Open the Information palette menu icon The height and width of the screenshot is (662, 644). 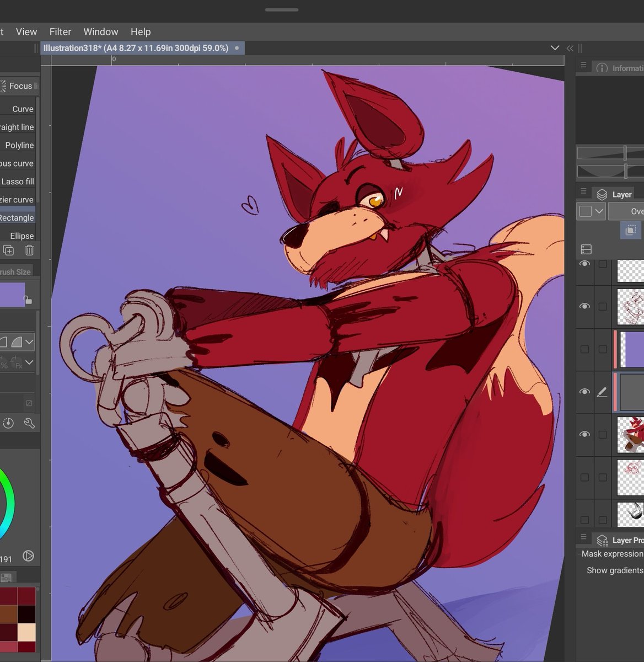click(x=583, y=65)
